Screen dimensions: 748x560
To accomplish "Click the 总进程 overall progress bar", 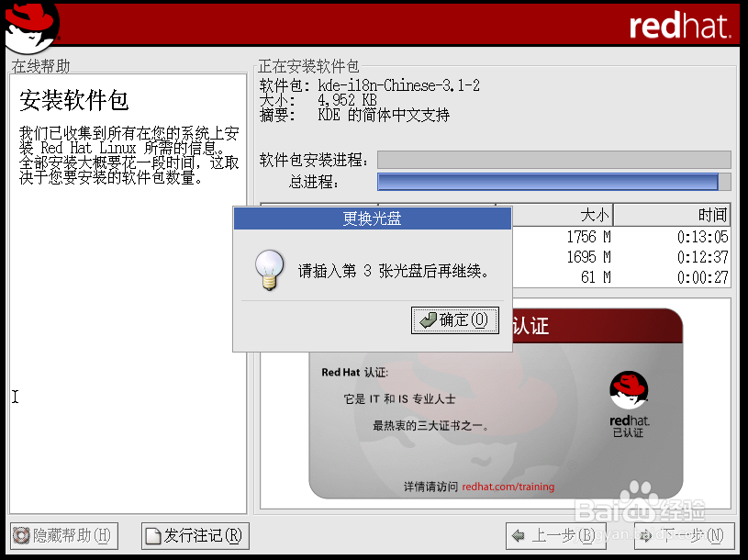I will pos(553,182).
